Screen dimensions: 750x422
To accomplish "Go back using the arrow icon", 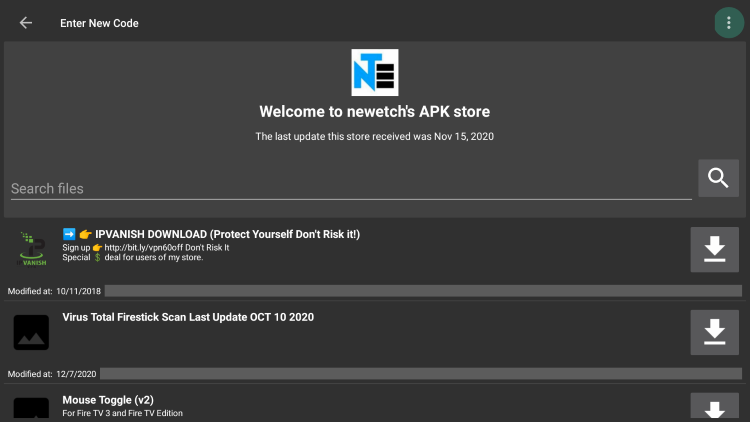I will (25, 22).
